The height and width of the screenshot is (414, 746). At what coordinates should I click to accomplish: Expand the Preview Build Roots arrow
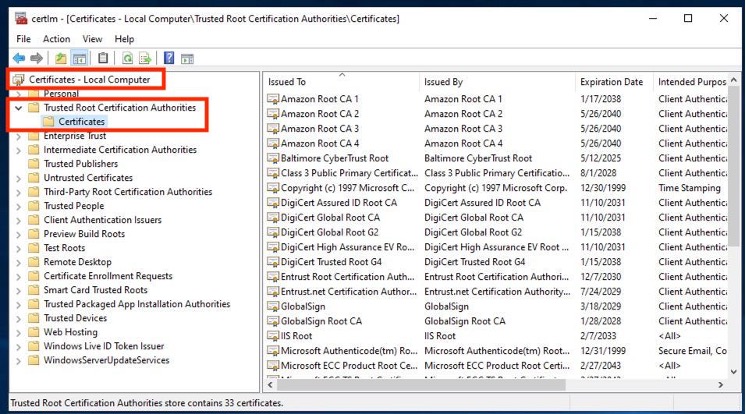pos(19,235)
